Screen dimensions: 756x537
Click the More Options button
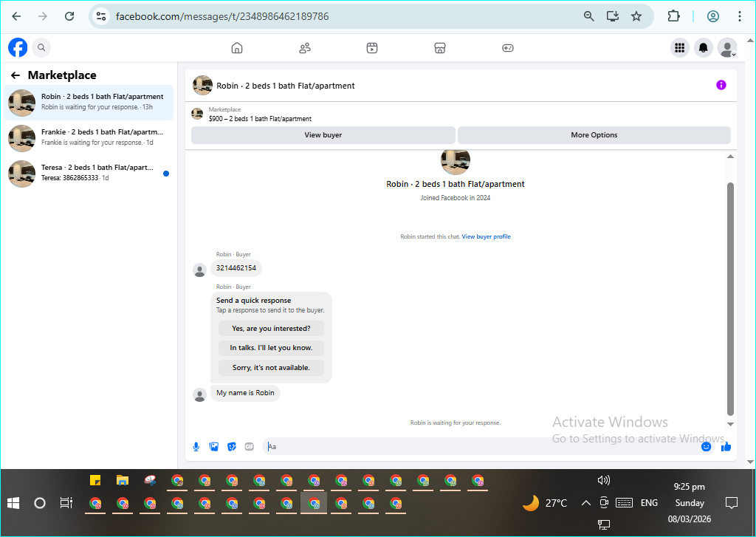(594, 135)
